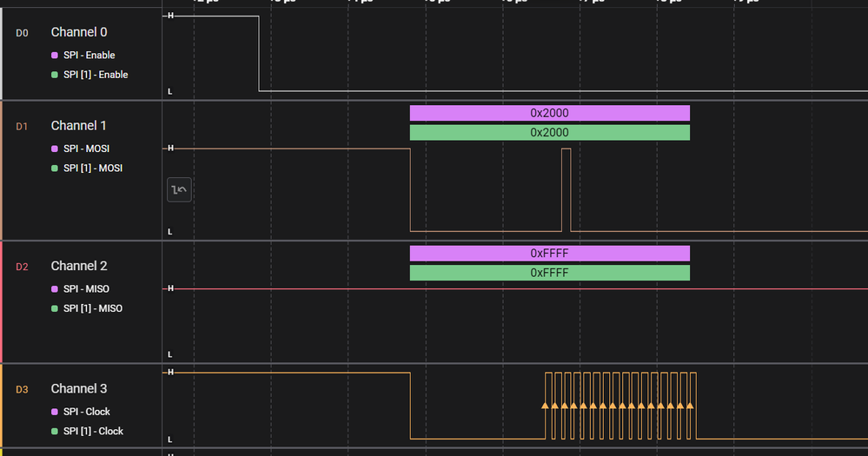Click the green 0xFFFF MISO decode bubble
This screenshot has height=456, width=868.
[550, 273]
